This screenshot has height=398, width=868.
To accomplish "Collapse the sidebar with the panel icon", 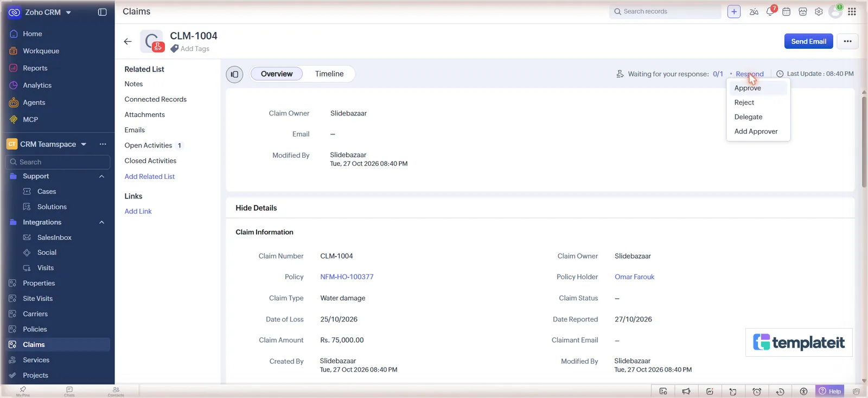I will (102, 12).
